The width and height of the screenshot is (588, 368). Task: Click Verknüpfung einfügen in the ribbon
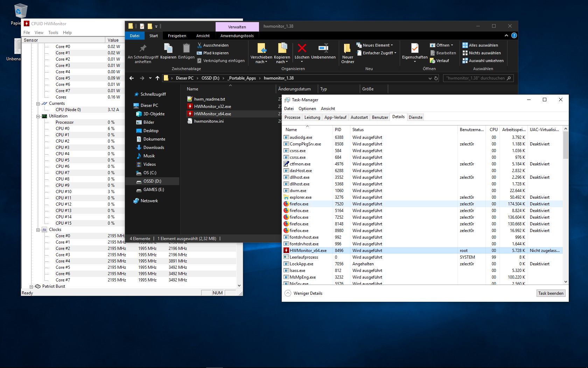tap(221, 61)
